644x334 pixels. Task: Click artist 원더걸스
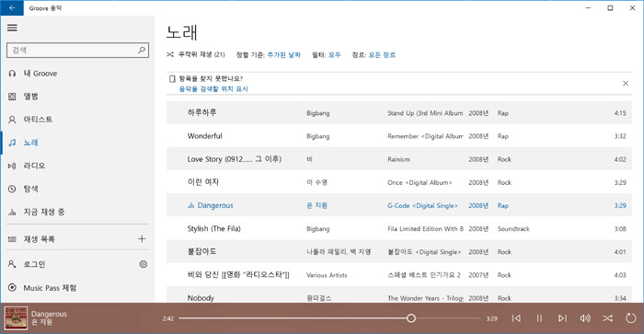tap(318, 298)
